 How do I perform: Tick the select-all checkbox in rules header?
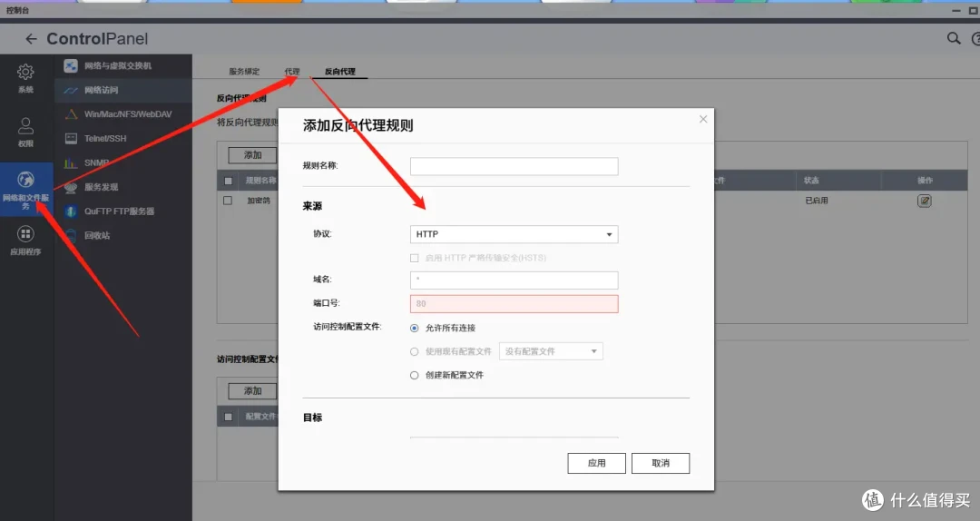point(228,181)
